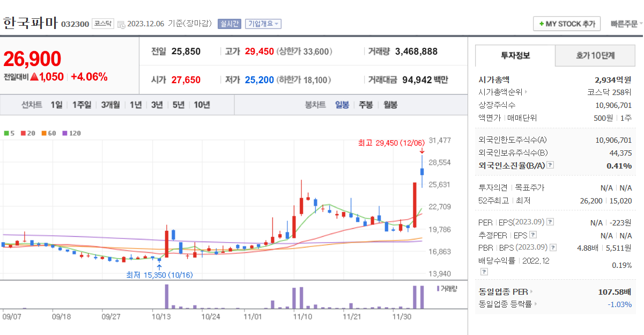Open help icon next to PER EPS(2023.09)
Image resolution: width=644 pixels, height=335 pixels.
coord(550,222)
